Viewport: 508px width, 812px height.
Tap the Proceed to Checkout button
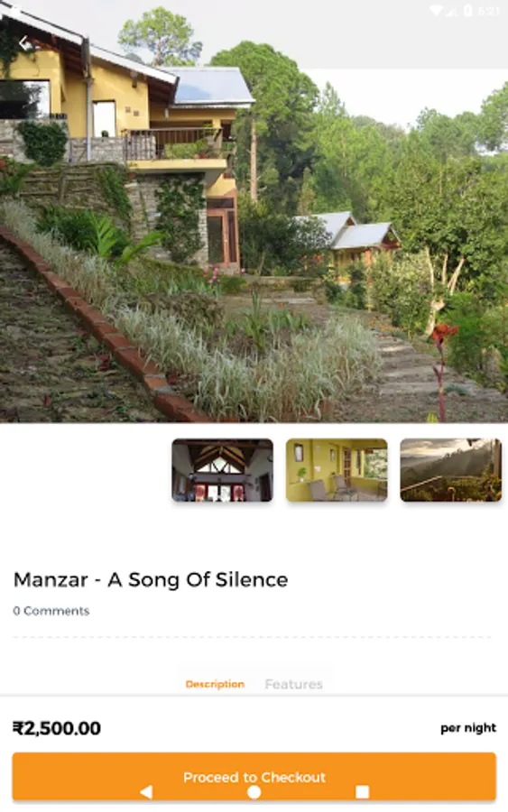click(254, 777)
